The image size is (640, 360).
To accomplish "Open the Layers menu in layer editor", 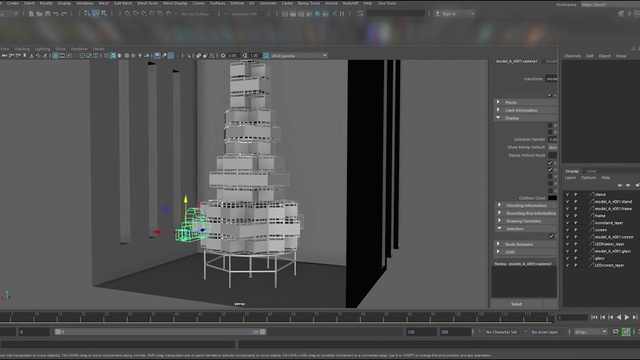I will (570, 178).
